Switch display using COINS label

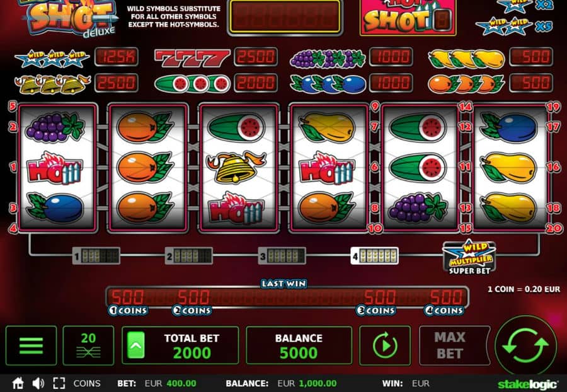pyautogui.click(x=87, y=383)
